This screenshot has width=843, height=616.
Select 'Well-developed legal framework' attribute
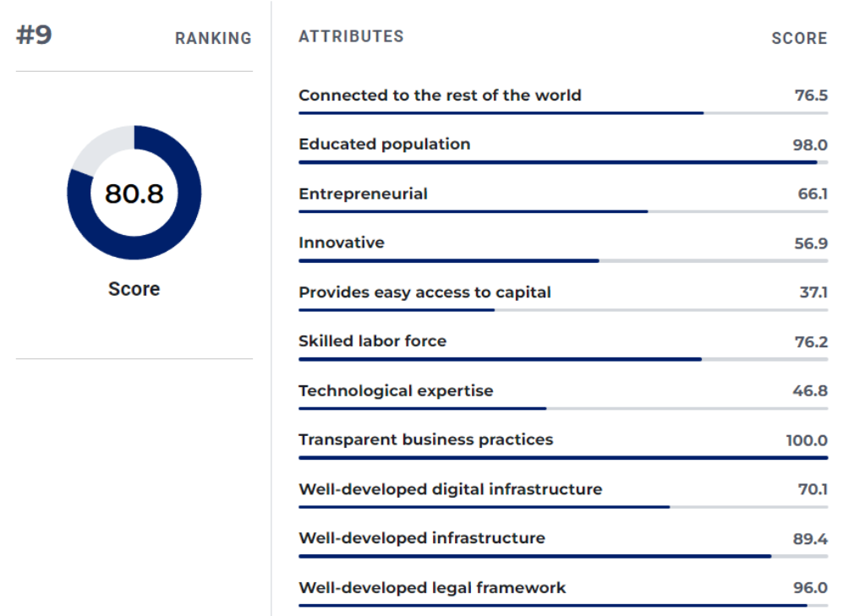[432, 587]
